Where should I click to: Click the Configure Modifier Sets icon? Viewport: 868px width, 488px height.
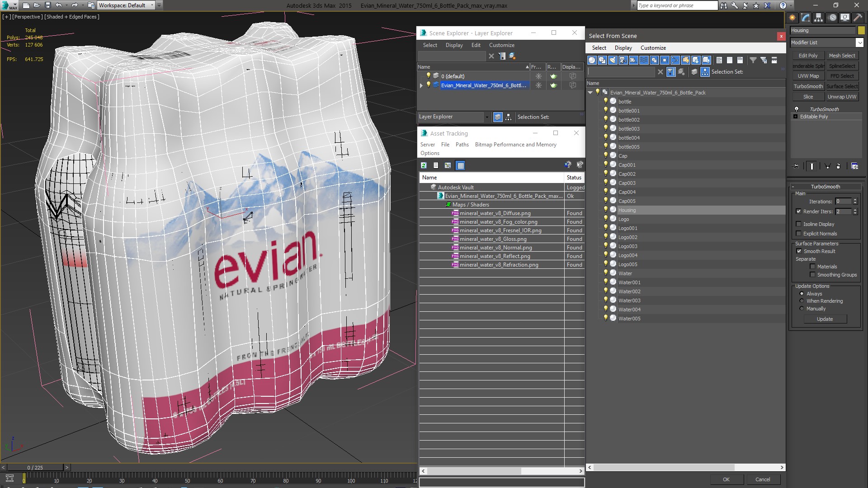click(x=854, y=166)
